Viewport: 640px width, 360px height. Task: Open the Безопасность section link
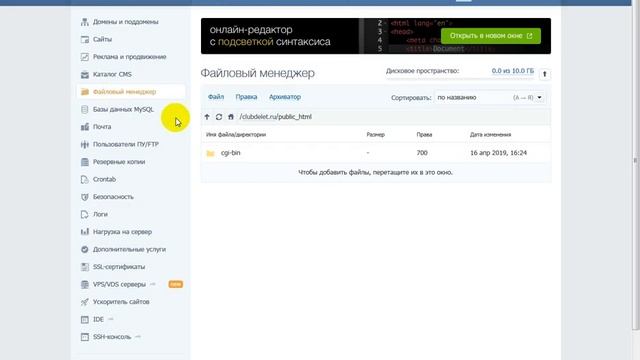coord(113,197)
